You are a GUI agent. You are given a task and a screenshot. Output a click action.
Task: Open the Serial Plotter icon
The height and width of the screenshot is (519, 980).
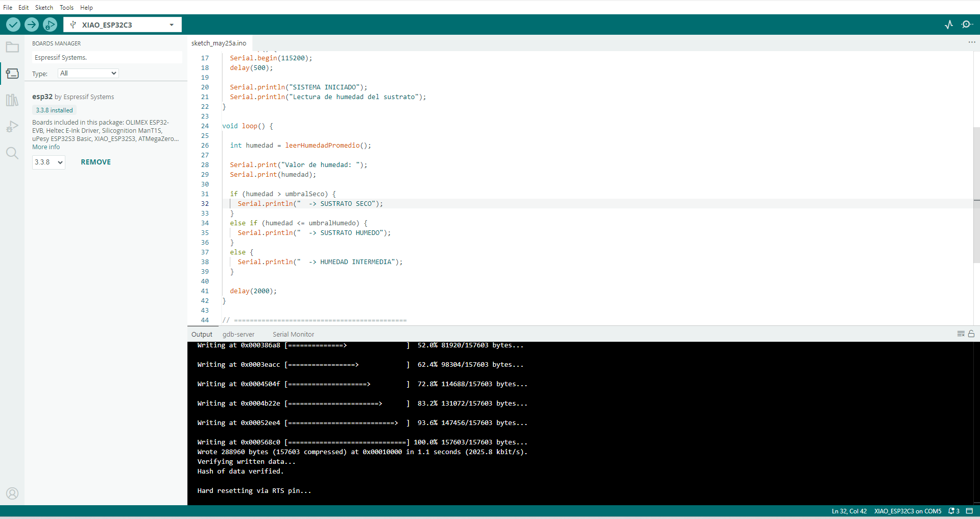(x=949, y=25)
